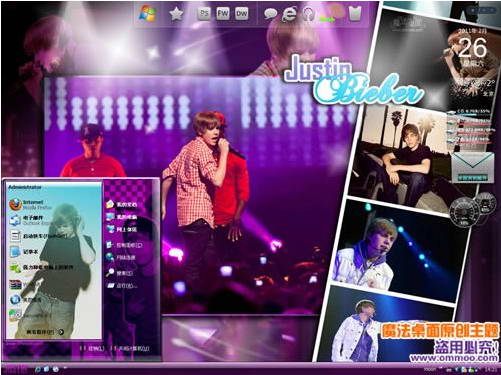
Task: Click the Log Off button in start menu
Action: click(93, 348)
